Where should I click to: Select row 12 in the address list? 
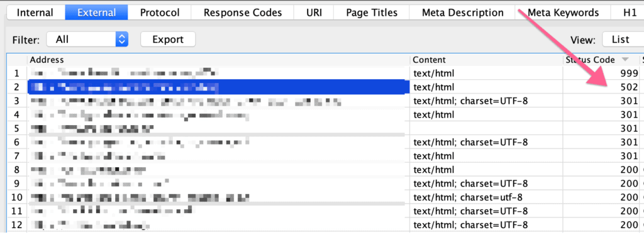325,225
